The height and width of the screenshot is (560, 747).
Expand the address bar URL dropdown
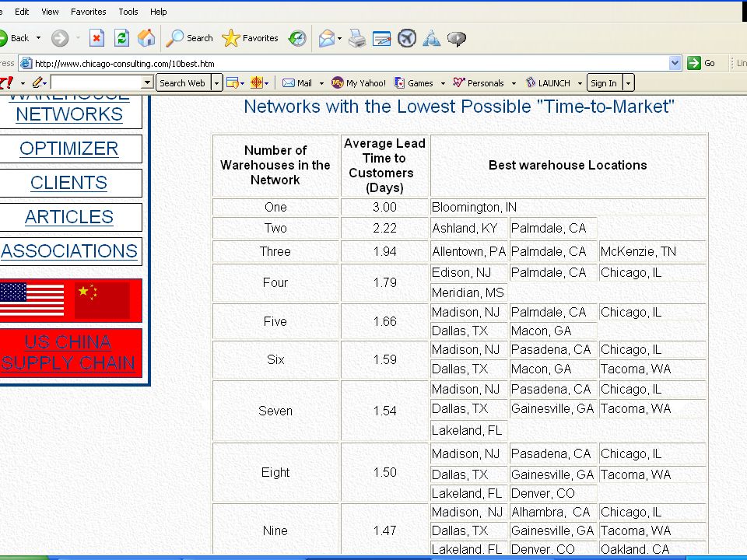point(675,63)
